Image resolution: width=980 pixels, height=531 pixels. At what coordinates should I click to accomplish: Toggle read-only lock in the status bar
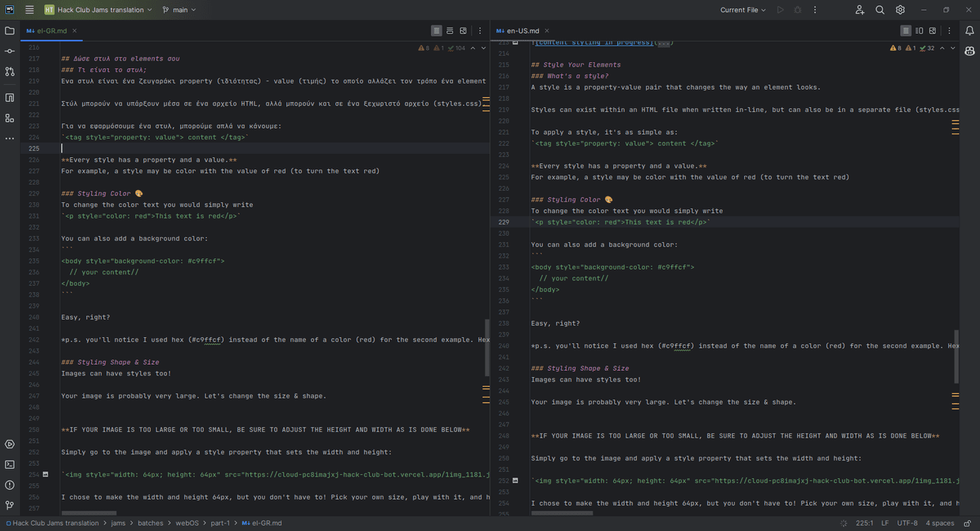click(x=965, y=523)
